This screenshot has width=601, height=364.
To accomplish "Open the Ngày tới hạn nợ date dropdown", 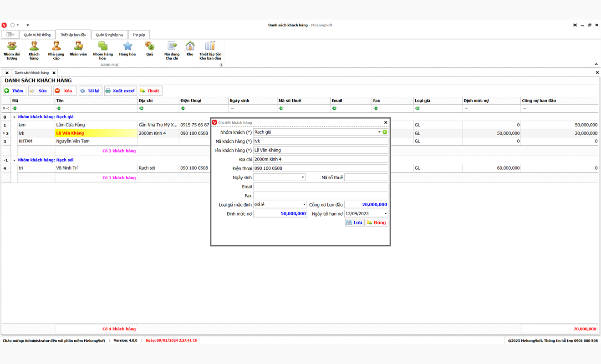I will (x=385, y=214).
